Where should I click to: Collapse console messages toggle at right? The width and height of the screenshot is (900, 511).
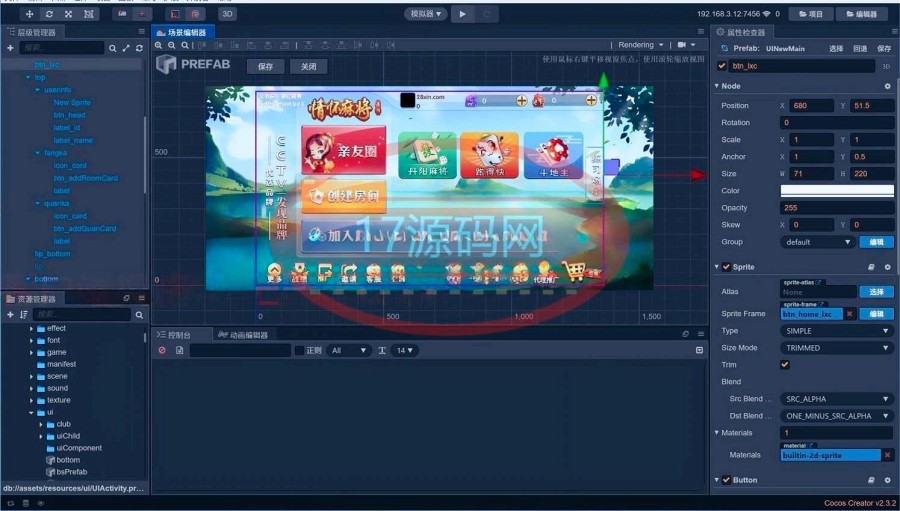[x=699, y=350]
